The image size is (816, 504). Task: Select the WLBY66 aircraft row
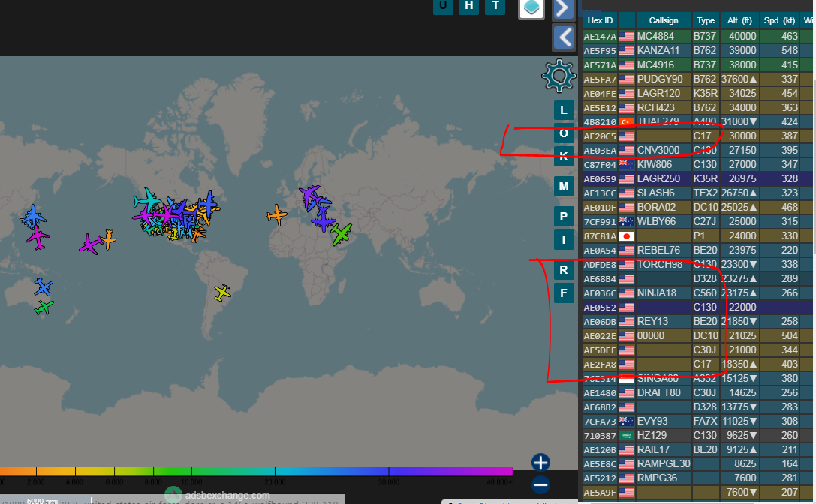click(697, 221)
